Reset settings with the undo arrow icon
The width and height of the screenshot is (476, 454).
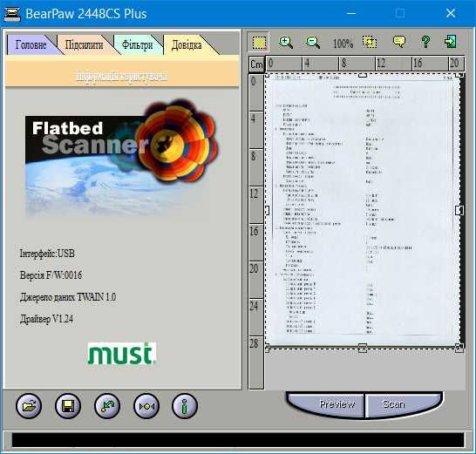107,406
